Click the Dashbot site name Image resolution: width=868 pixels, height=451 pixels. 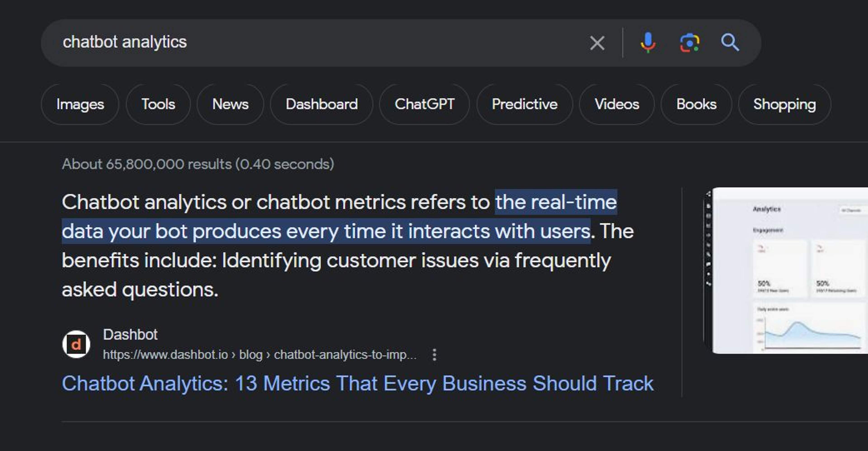pyautogui.click(x=130, y=334)
